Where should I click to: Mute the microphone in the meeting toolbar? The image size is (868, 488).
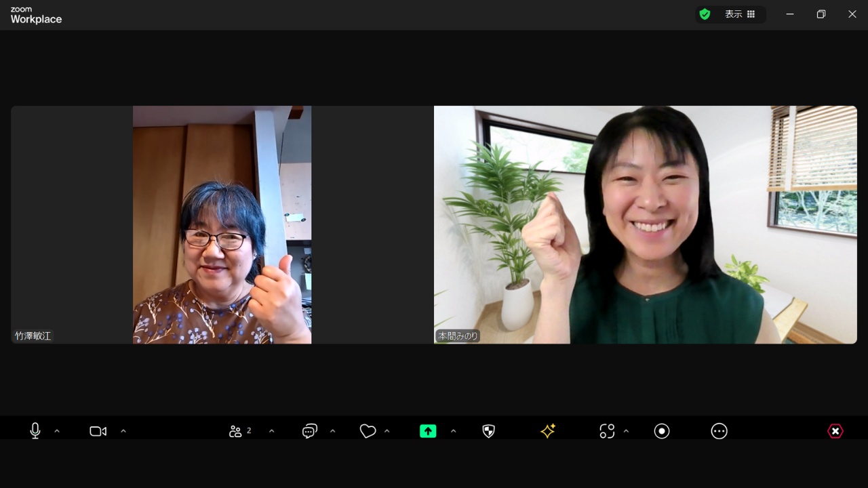point(35,431)
